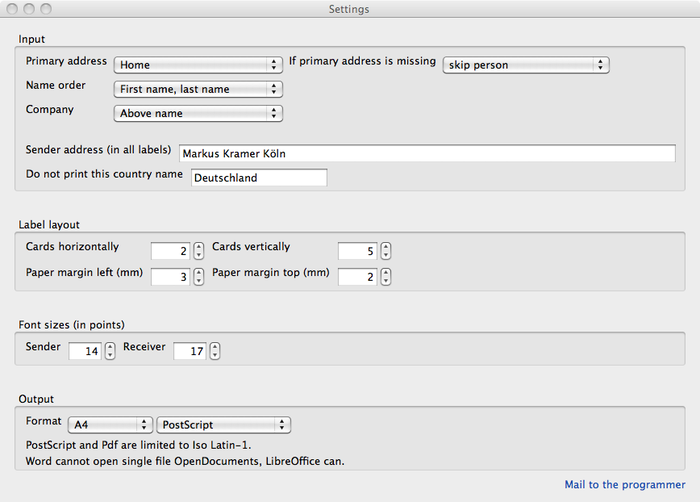Click the Receiver font size field

coord(190,351)
